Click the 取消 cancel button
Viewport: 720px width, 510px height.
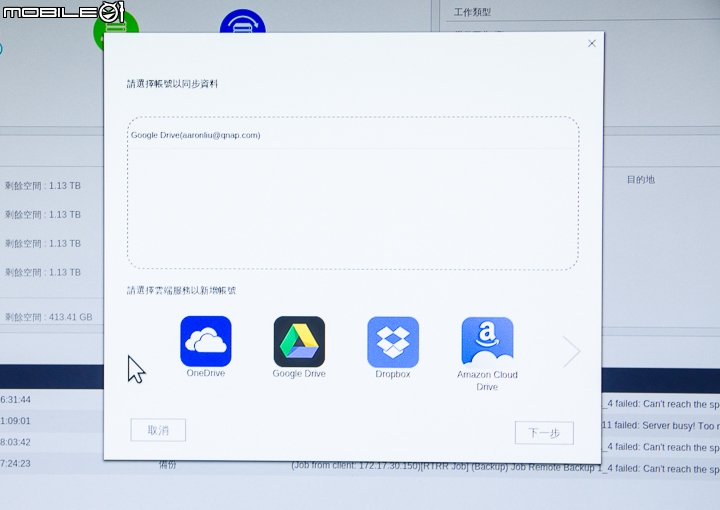click(158, 430)
